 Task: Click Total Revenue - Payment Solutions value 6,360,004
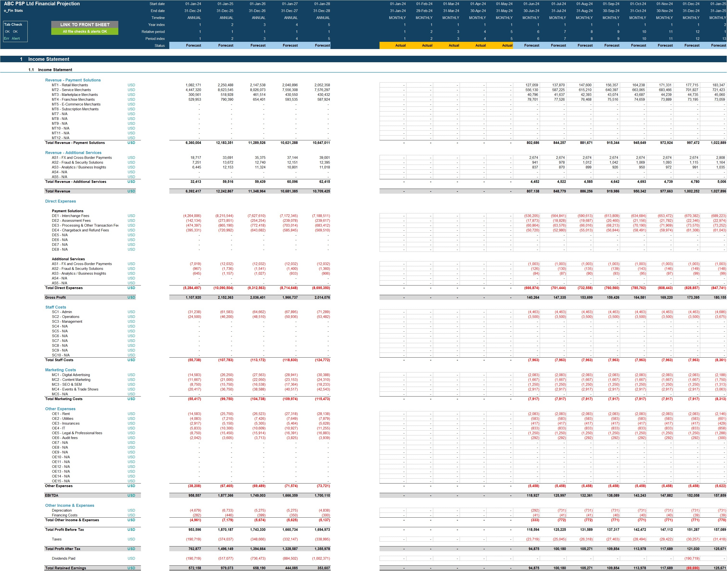coord(193,143)
